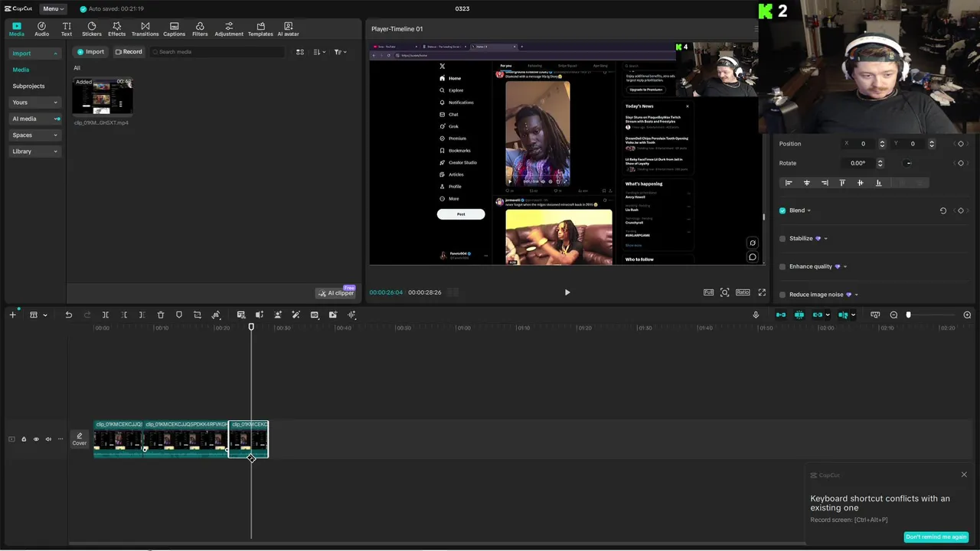This screenshot has height=551, width=980.
Task: Open the sort dropdown in media panel
Action: tap(320, 52)
